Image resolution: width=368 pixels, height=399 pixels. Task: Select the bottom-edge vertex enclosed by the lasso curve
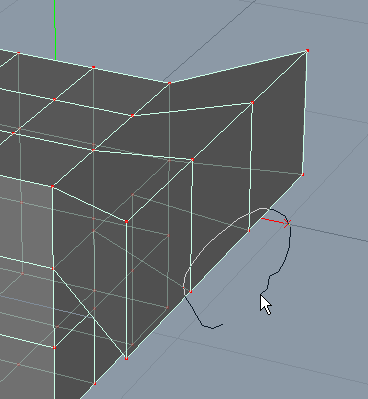(x=191, y=292)
